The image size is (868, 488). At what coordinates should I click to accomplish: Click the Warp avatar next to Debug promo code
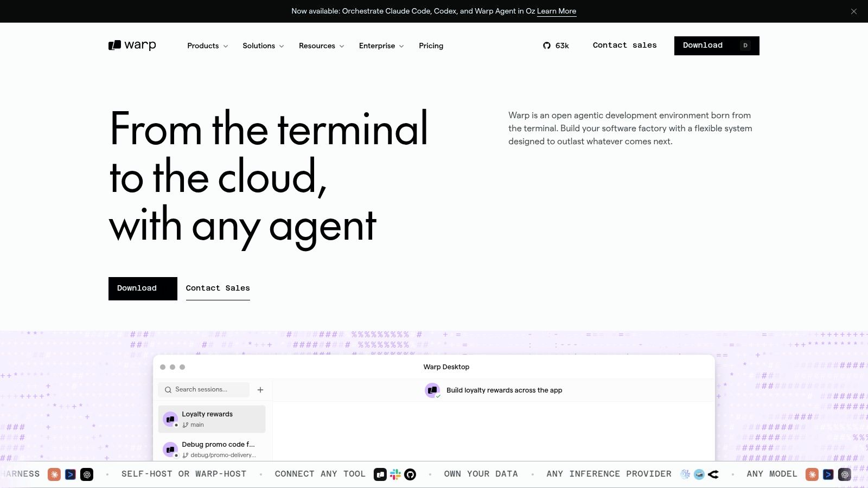pos(170,450)
